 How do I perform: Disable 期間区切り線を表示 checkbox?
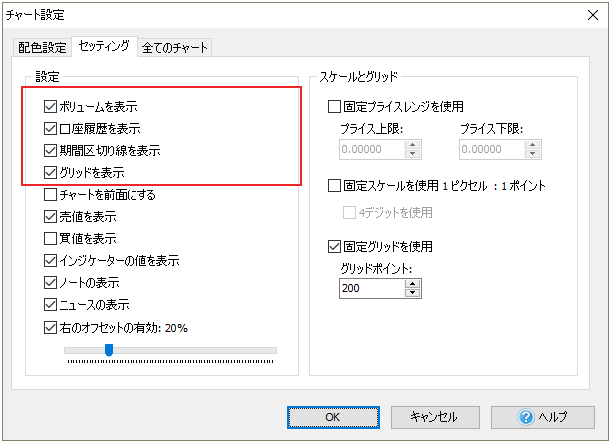tap(51, 151)
